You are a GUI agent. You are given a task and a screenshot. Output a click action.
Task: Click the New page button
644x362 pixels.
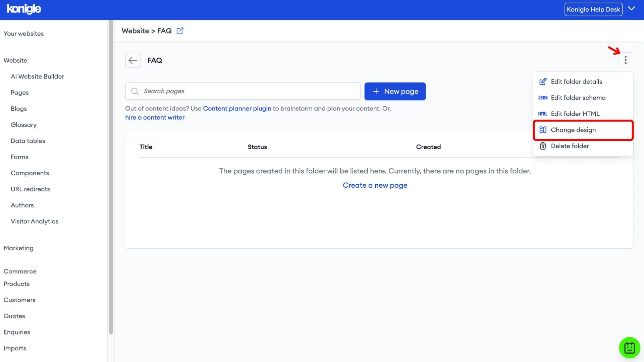tap(394, 91)
